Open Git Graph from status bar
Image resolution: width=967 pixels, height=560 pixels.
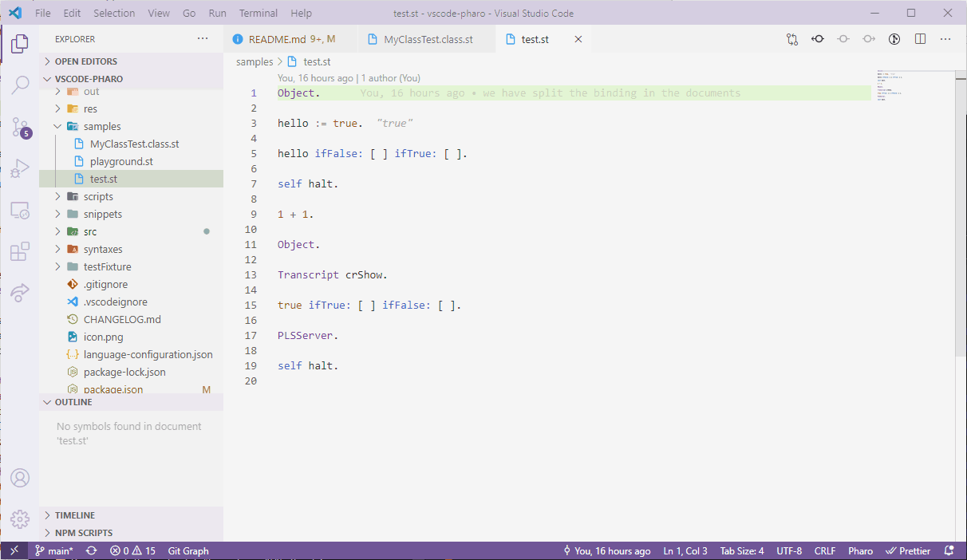tap(188, 550)
